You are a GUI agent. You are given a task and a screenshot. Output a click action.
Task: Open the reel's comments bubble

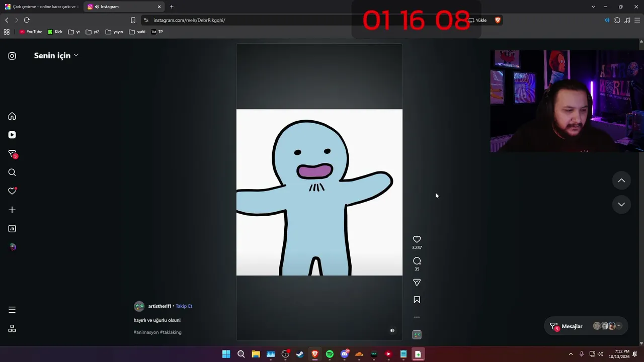[x=417, y=261]
